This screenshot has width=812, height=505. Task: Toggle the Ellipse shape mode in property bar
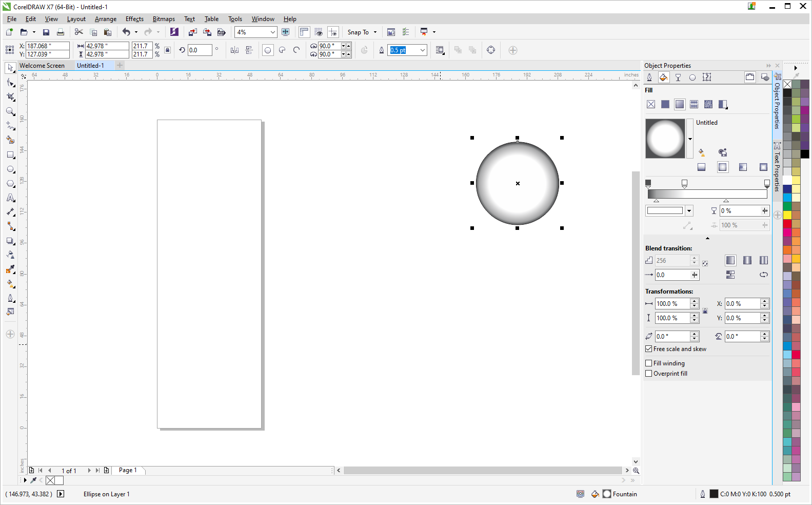[x=268, y=50]
